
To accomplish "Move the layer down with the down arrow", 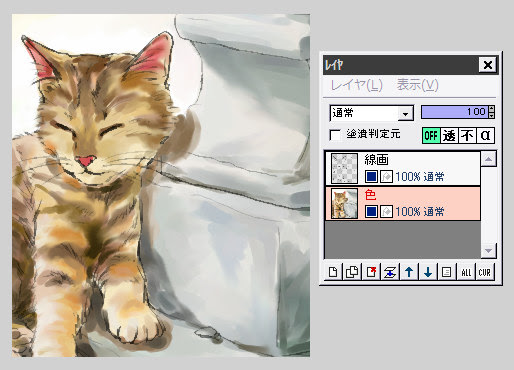I will coord(428,272).
